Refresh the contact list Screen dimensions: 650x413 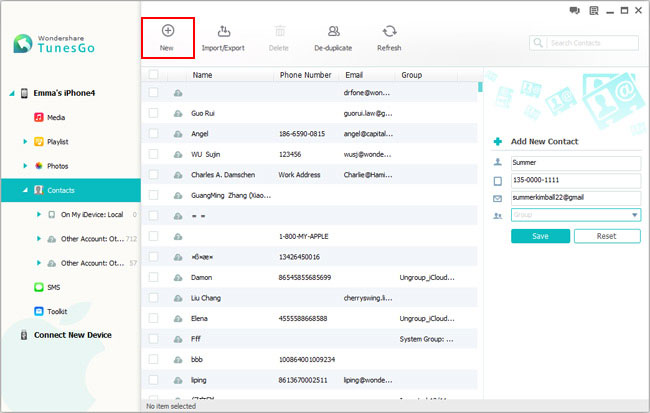[389, 38]
